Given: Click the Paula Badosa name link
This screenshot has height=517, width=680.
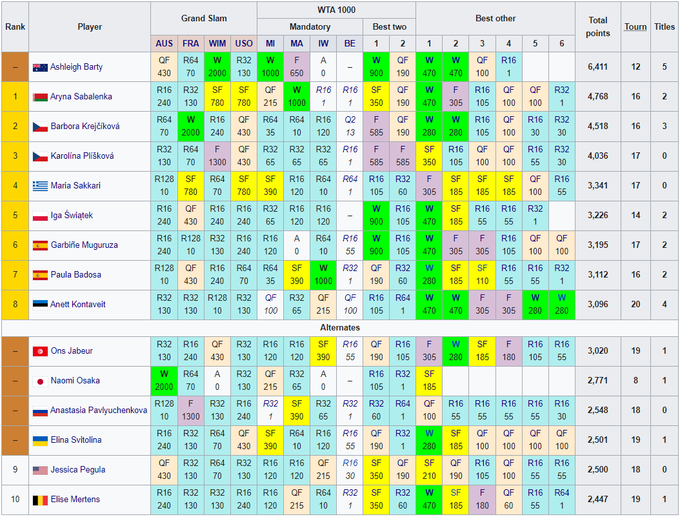Looking at the screenshot, I should [81, 274].
